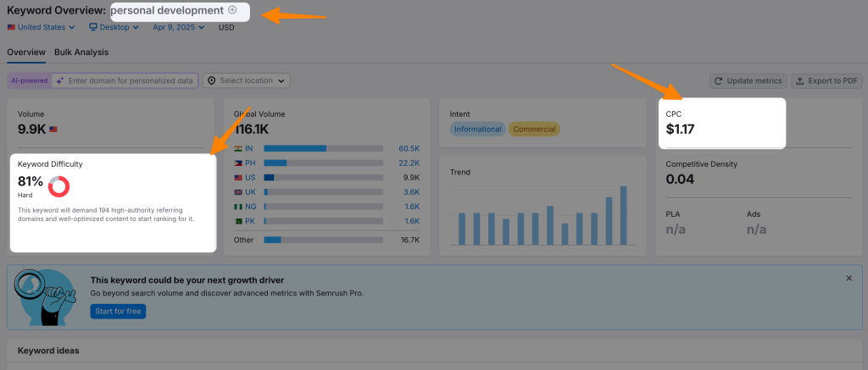Click the Export to PDF button
Image resolution: width=868 pixels, height=370 pixels.
(x=827, y=80)
